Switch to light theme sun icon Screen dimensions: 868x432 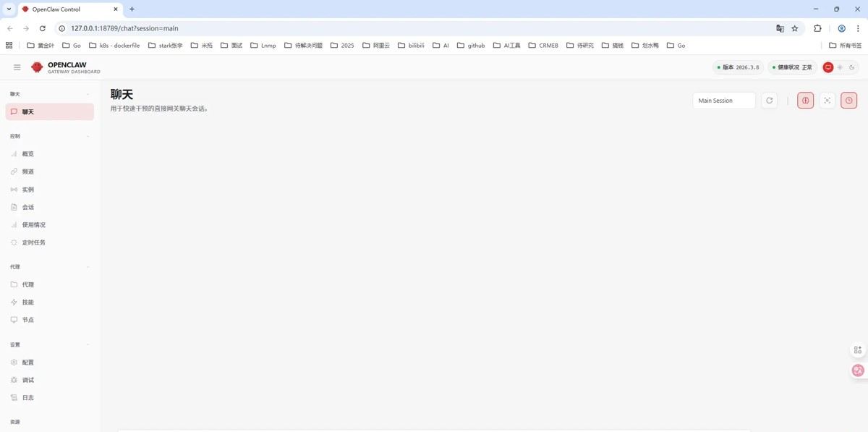(x=840, y=67)
